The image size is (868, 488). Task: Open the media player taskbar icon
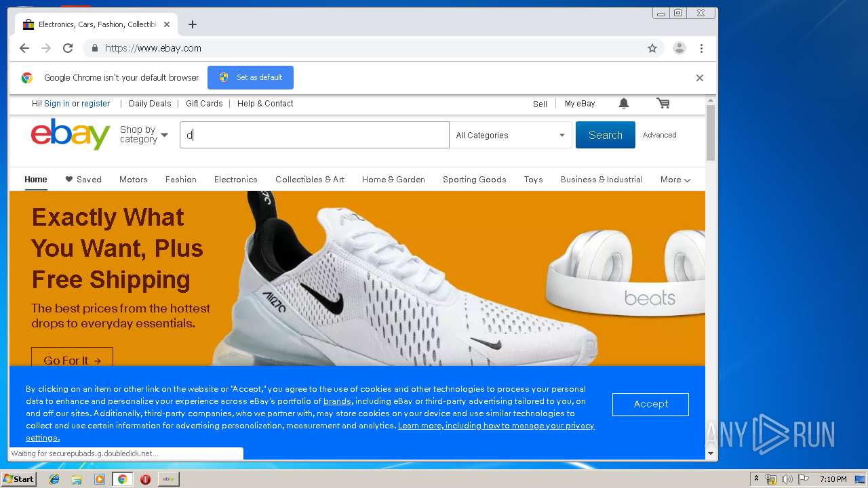tap(100, 479)
